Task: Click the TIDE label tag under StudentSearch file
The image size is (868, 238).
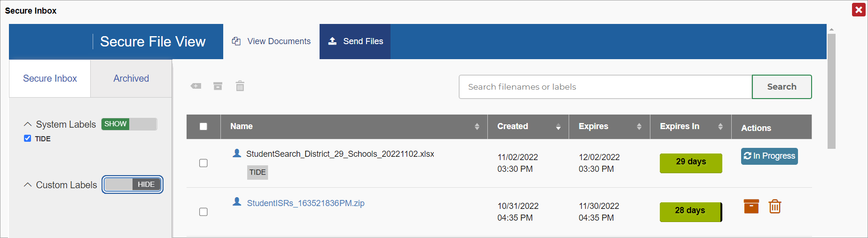Action: (258, 172)
